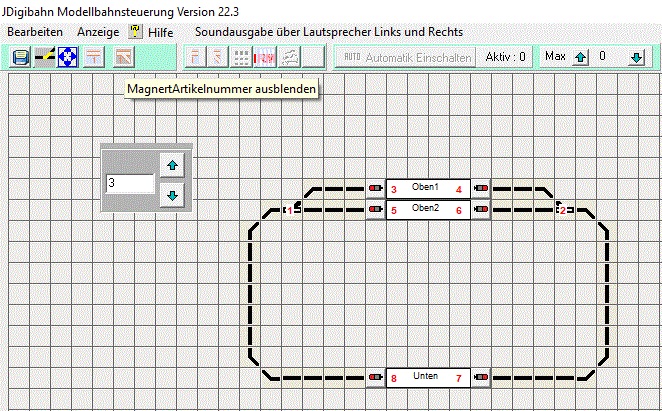Click feedback contact number 6 in Oben2

click(x=459, y=210)
